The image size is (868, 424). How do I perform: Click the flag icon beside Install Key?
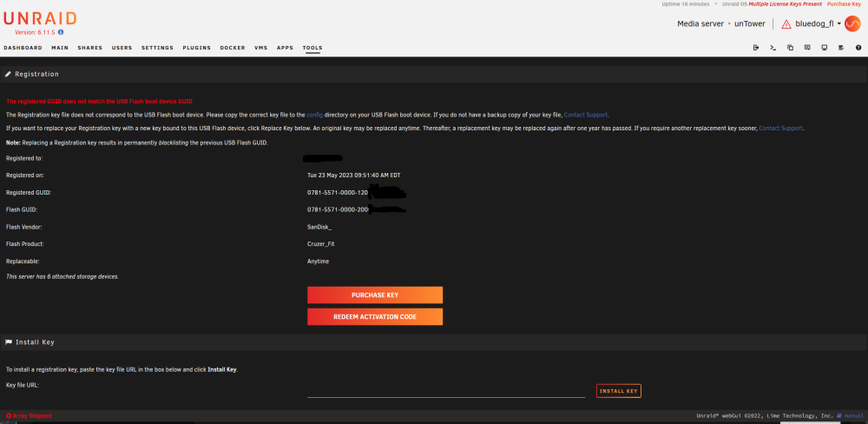tap(9, 342)
